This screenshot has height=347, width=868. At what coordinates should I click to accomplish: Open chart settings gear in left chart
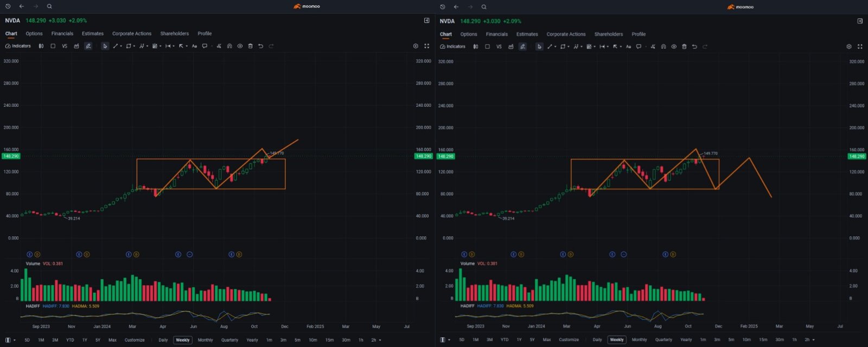[x=416, y=46]
